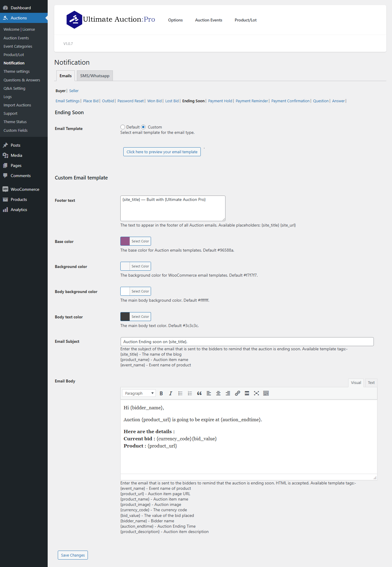Image resolution: width=392 pixels, height=567 pixels.
Task: Open Question email link
Action: [321, 101]
